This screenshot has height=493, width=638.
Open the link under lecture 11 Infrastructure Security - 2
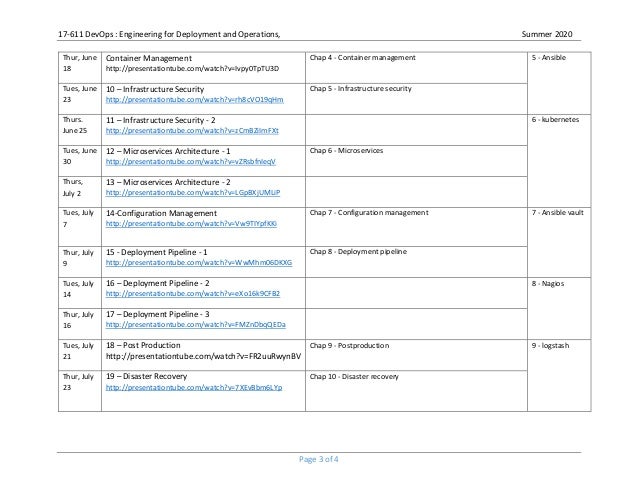click(x=192, y=131)
